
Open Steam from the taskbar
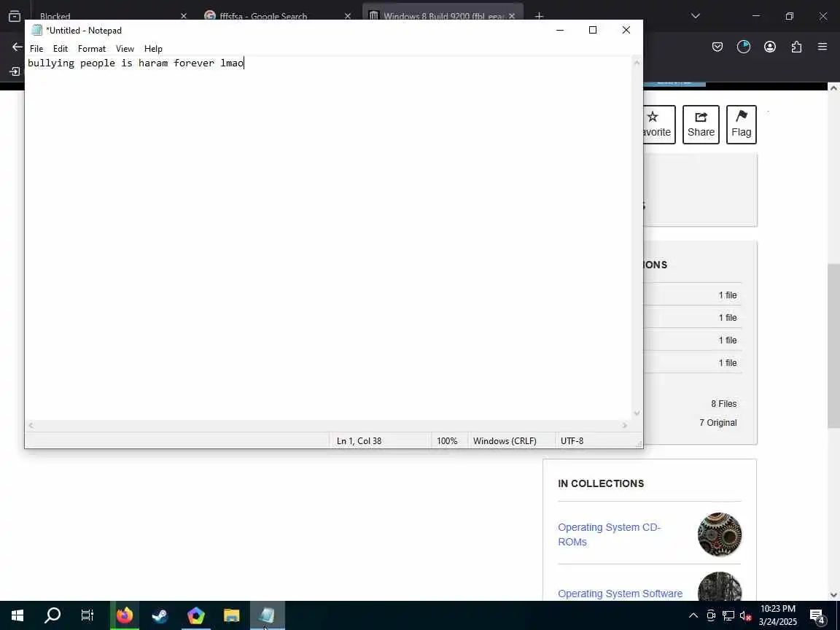point(160,615)
